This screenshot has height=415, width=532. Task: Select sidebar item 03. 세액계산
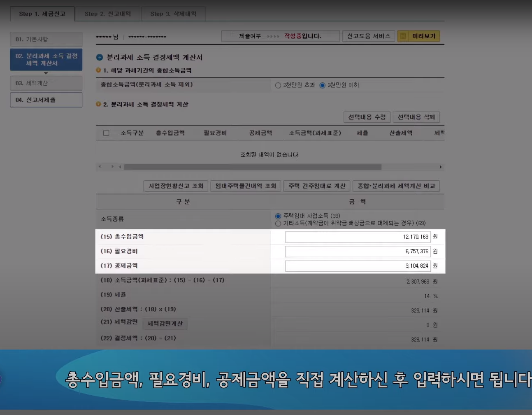click(46, 83)
